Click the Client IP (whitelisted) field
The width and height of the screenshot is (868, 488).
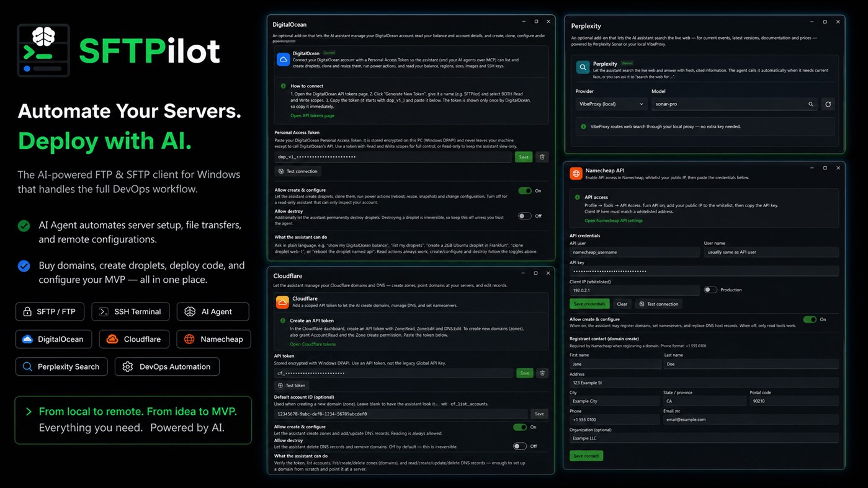(634, 290)
